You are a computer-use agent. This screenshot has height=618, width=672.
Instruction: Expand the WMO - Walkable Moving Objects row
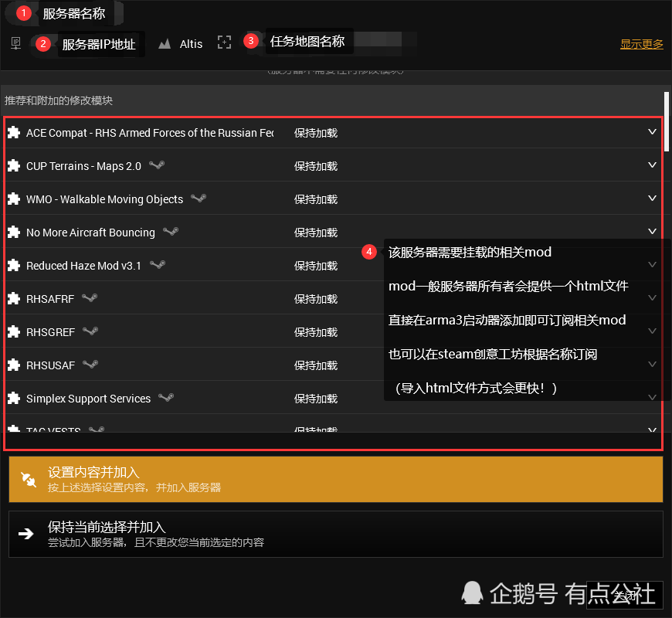(652, 198)
